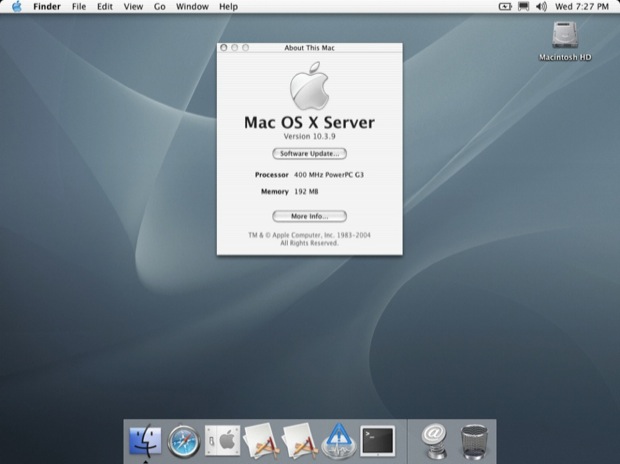Open the application icon beside System Preferences

click(261, 441)
